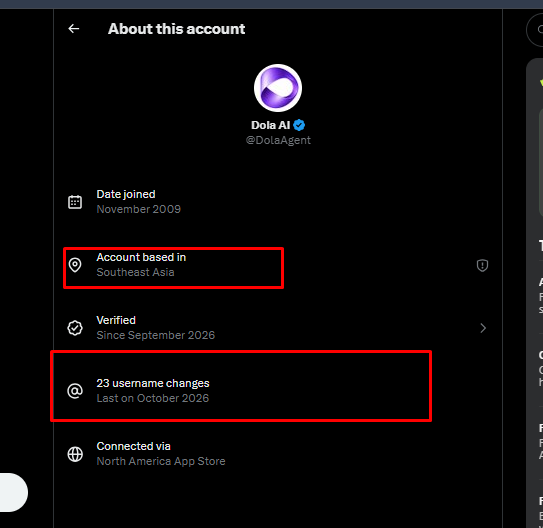Select 'North America App Store' text

point(161,461)
